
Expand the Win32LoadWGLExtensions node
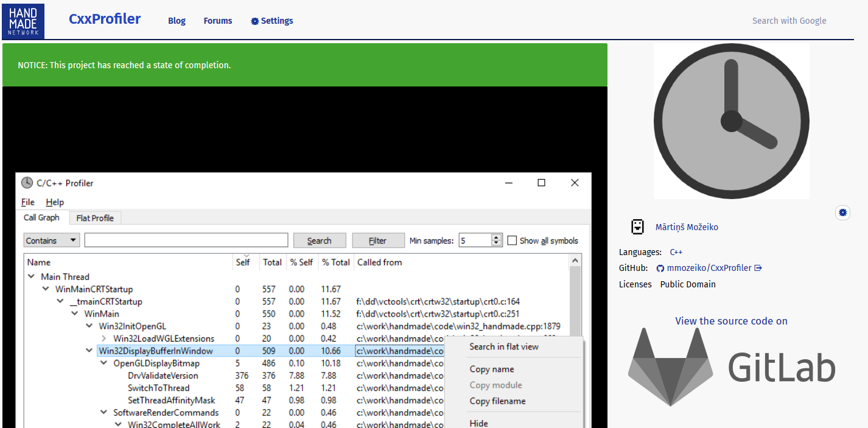[104, 339]
